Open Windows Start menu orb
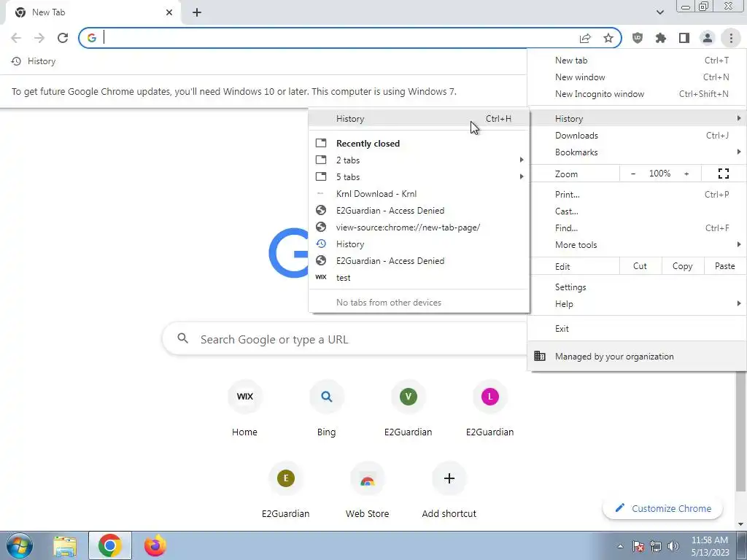The height and width of the screenshot is (560, 747). click(x=19, y=545)
